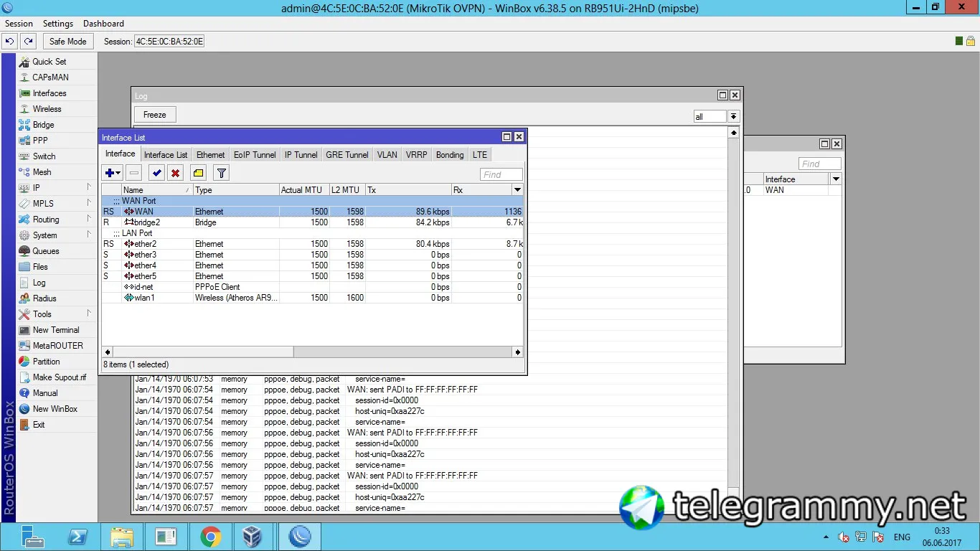Open the blue plus Add dropdown
Screen dimensions: 980x551
[112, 173]
